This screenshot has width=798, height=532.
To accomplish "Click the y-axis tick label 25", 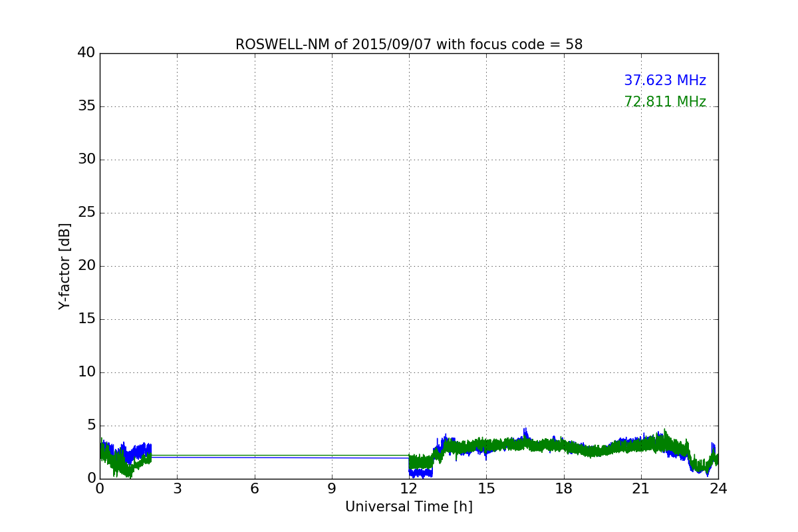I will coord(86,213).
